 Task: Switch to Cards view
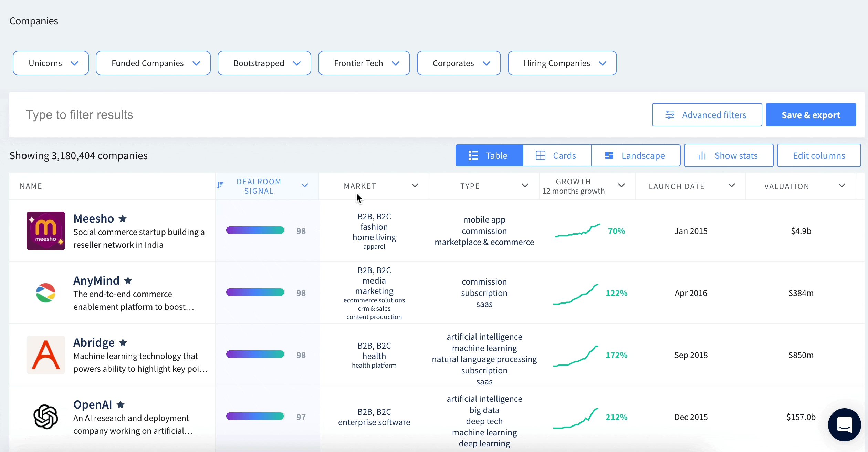[557, 155]
